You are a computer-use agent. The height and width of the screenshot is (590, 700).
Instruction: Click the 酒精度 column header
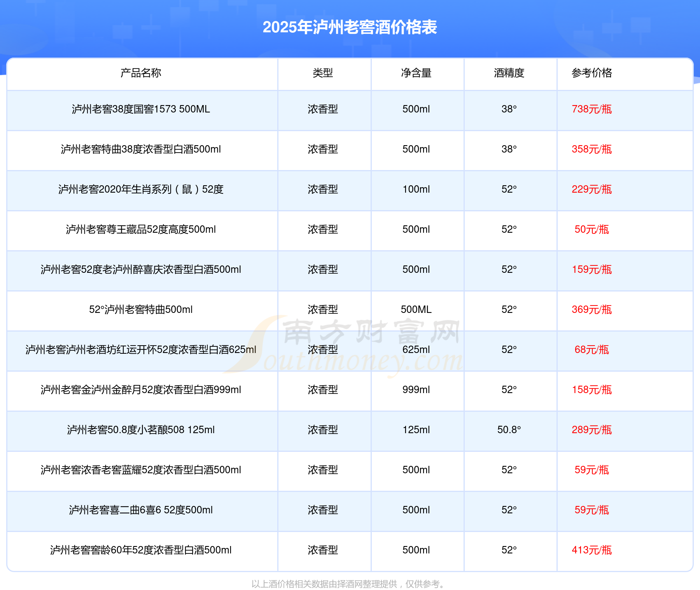[509, 73]
